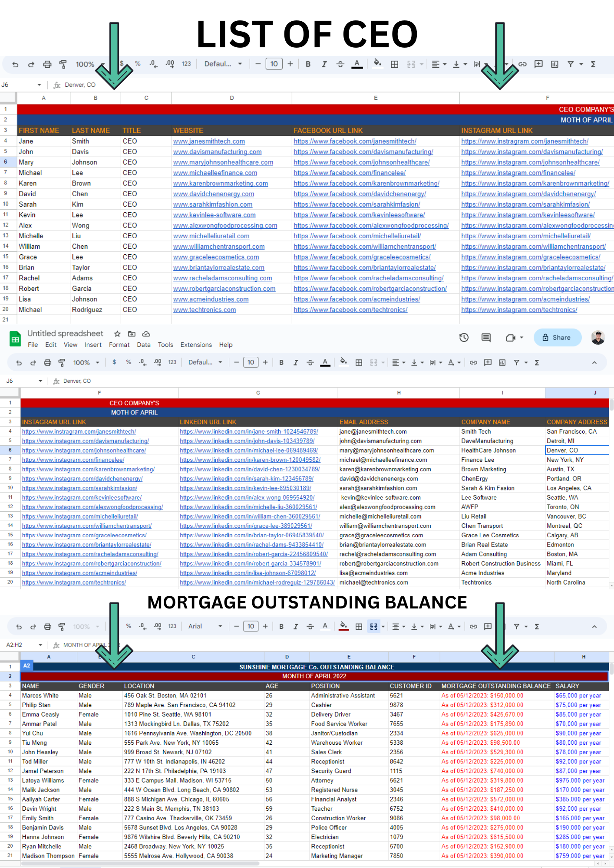
Task: Toggle Strikethrough in toolbar under LIST OF CEO
Action: click(340, 64)
